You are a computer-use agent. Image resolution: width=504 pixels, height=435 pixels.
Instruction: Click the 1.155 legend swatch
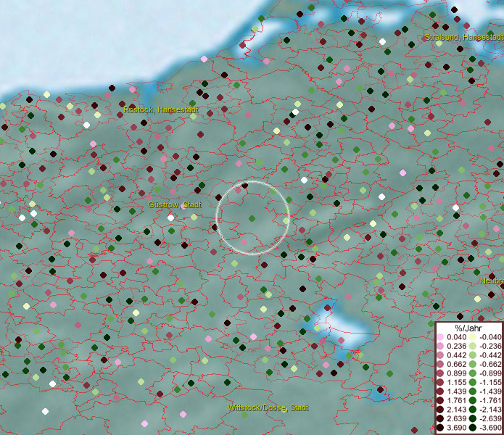[x=440, y=382]
